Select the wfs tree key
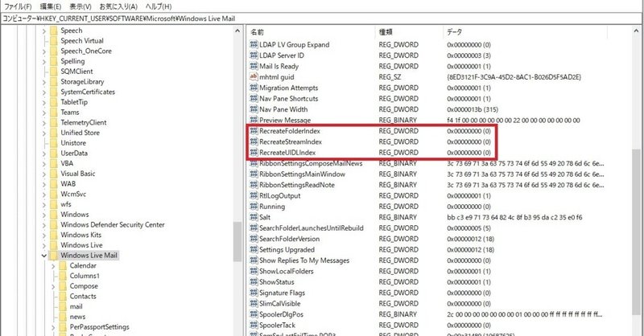 pos(66,204)
